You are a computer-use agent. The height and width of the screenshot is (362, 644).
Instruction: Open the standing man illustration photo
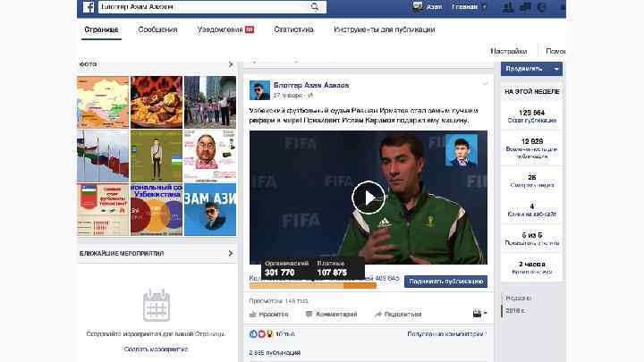157,156
